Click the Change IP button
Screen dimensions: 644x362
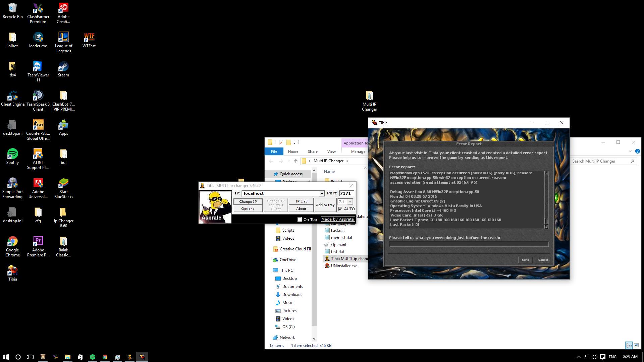point(248,202)
